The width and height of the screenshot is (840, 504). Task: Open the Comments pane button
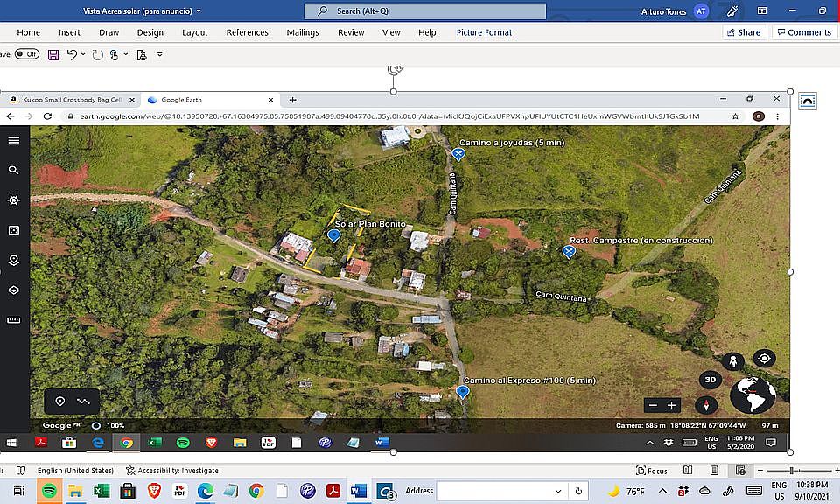(x=804, y=32)
